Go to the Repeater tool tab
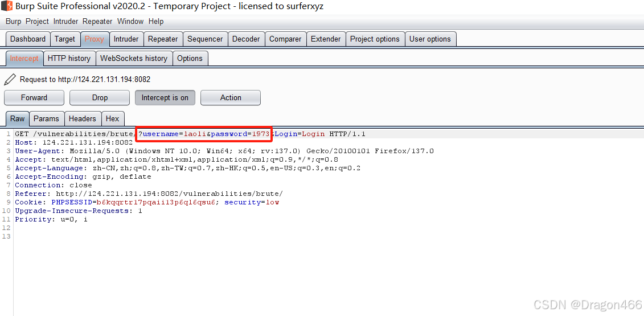The width and height of the screenshot is (644, 316). point(163,39)
